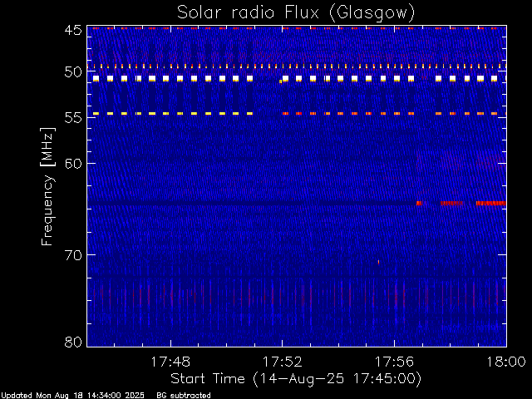This screenshot has height=399, width=532.
Task: Click the '60' frequency axis label
Action: tap(73, 164)
